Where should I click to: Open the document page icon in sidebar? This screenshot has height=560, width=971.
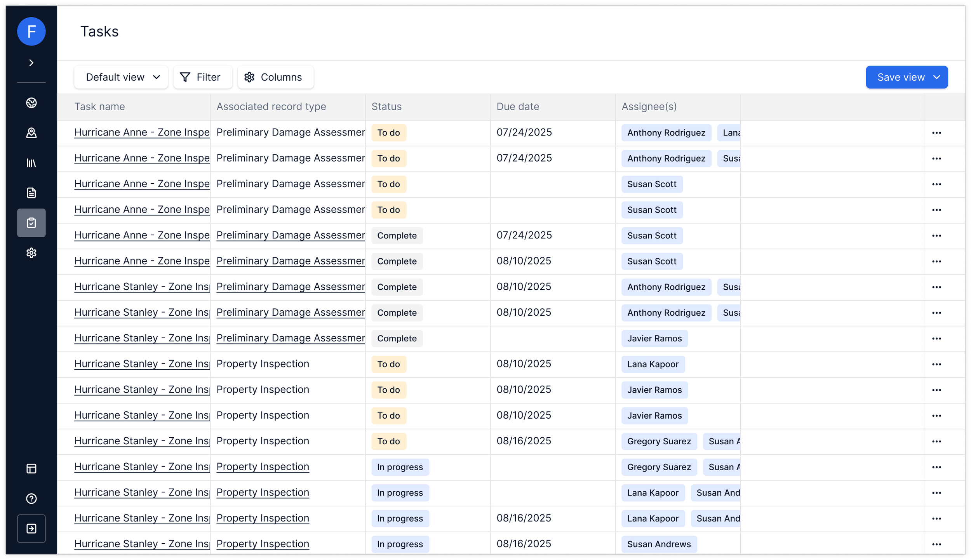[x=31, y=193]
